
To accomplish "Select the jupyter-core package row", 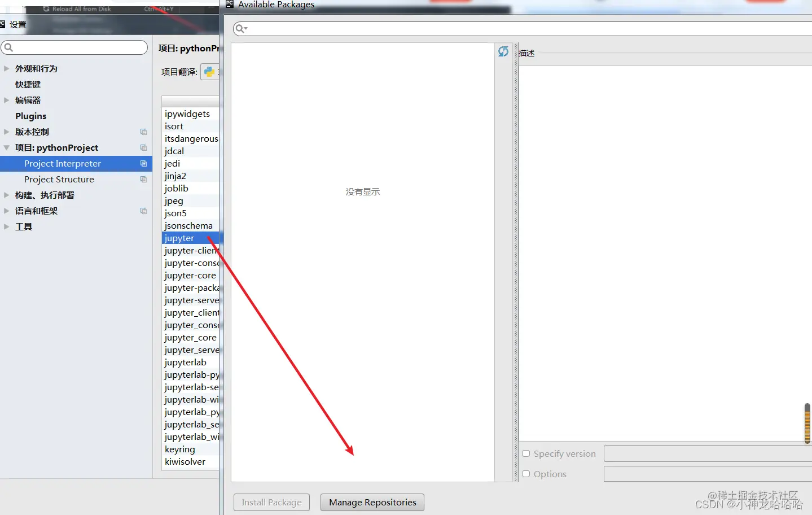I will click(190, 275).
